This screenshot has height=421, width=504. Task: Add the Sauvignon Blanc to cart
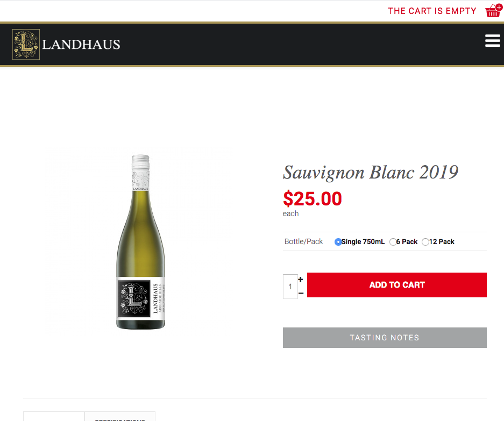pyautogui.click(x=396, y=285)
